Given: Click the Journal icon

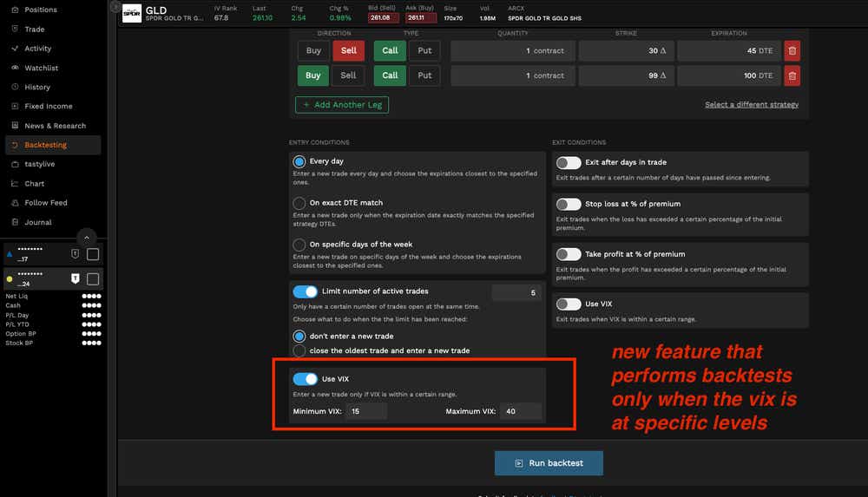Looking at the screenshot, I should (15, 222).
